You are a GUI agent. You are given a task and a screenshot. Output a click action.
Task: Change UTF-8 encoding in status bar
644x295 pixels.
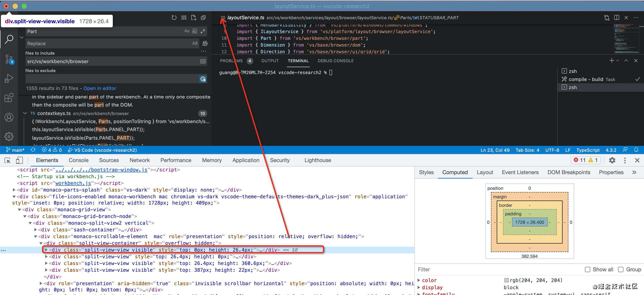tap(552, 150)
